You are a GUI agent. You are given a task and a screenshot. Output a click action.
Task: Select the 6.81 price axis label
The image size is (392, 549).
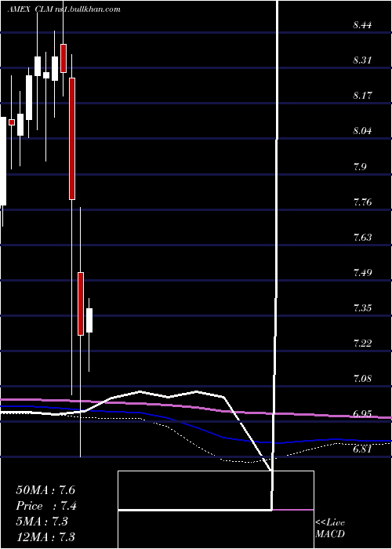point(362,449)
